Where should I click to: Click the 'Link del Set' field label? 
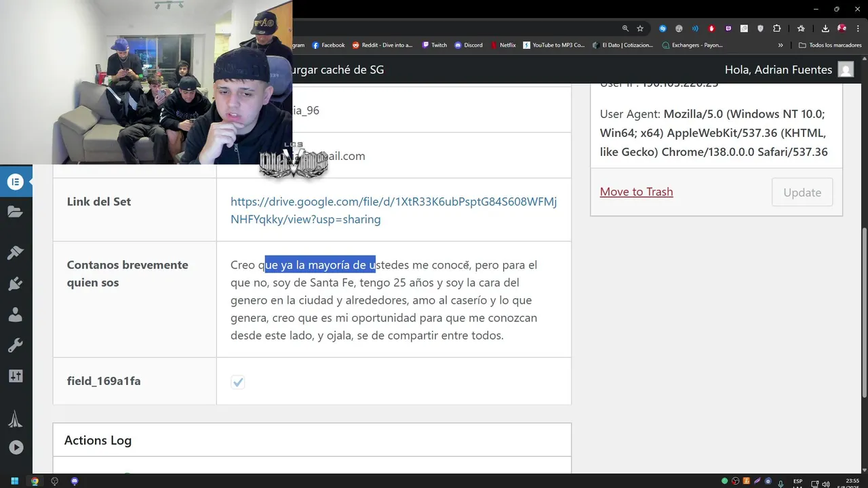click(99, 202)
